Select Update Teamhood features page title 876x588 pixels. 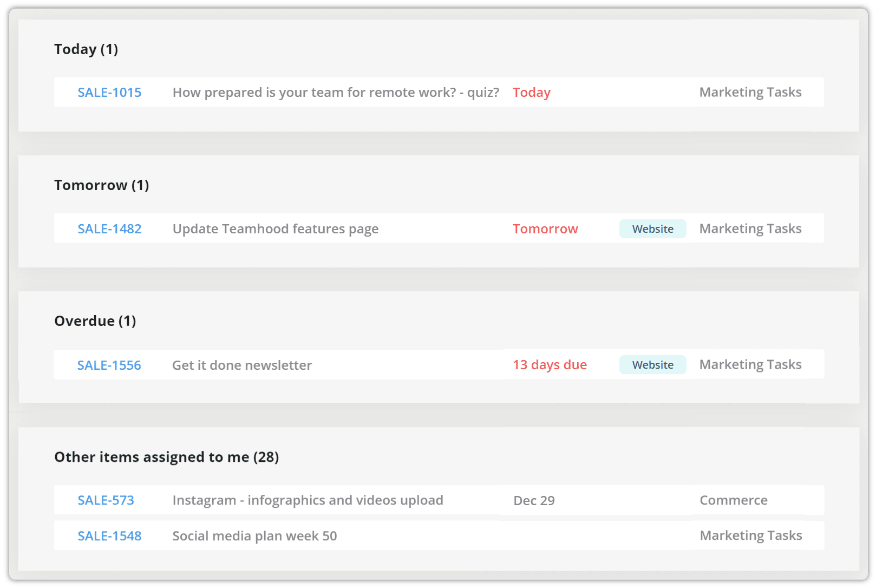276,229
